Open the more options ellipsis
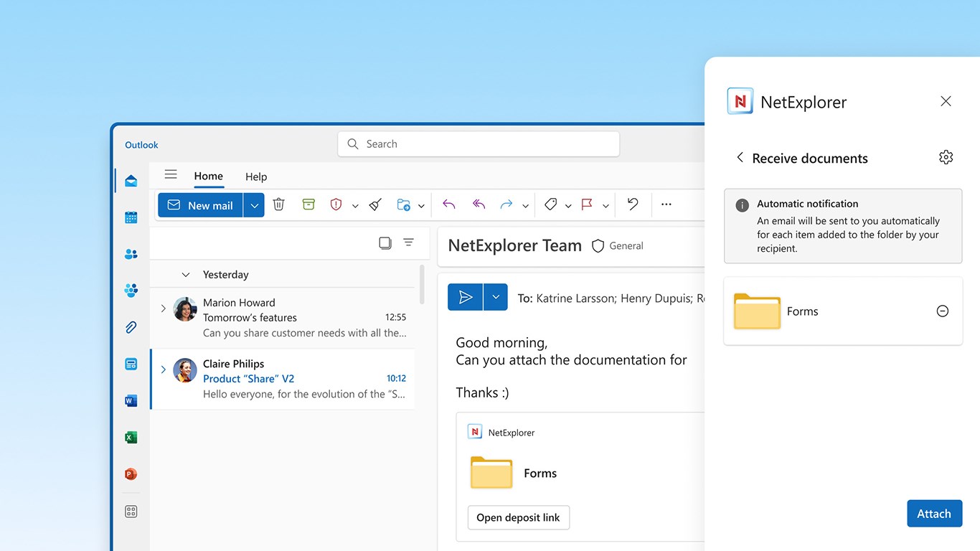Viewport: 980px width, 551px height. click(x=666, y=204)
